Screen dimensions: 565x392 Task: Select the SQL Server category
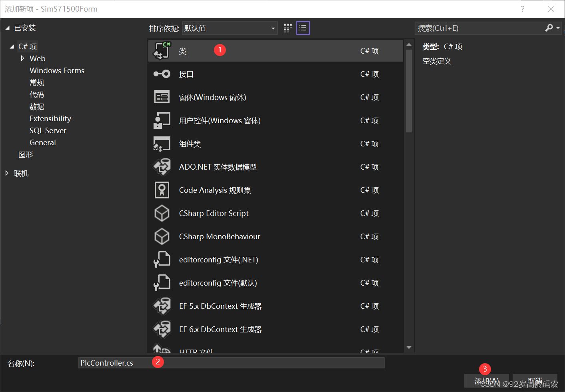48,130
